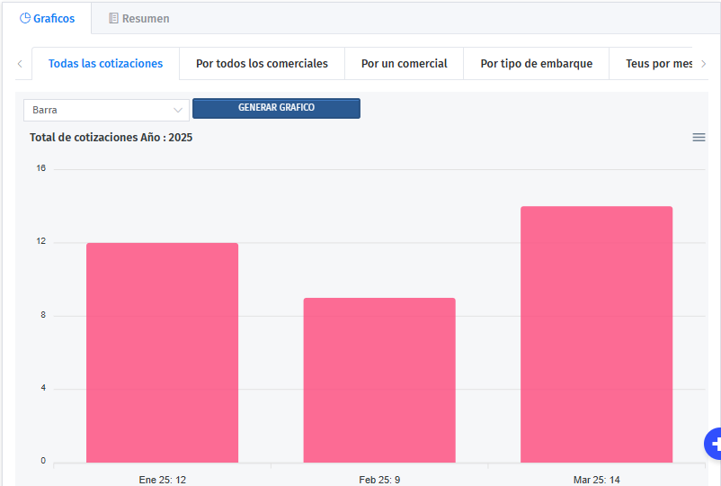Click the Total de cotizaciones chart title

tap(111, 138)
